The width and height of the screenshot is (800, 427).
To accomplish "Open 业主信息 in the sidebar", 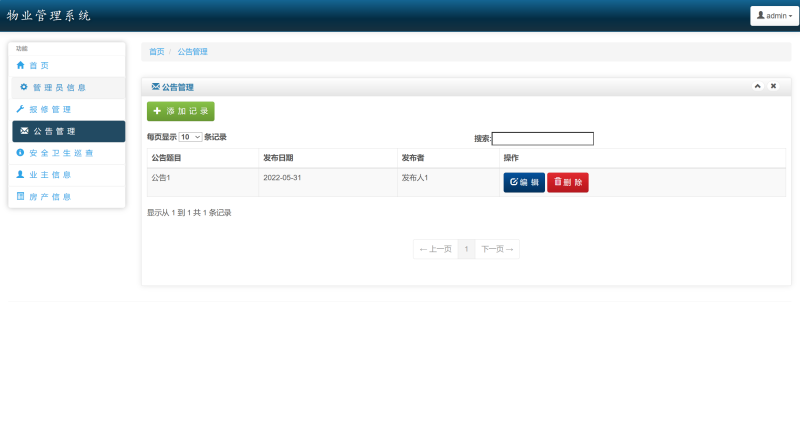I will 67,175.
